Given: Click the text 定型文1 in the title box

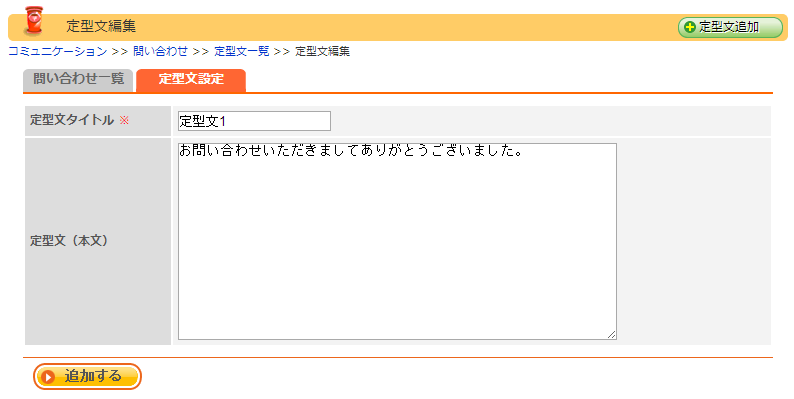Looking at the screenshot, I should tap(203, 121).
